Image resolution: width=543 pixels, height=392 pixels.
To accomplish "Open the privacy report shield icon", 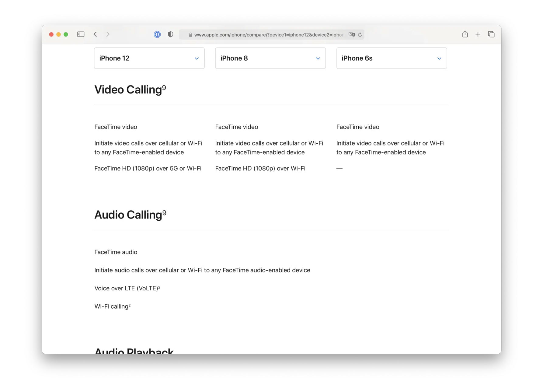I will (171, 34).
